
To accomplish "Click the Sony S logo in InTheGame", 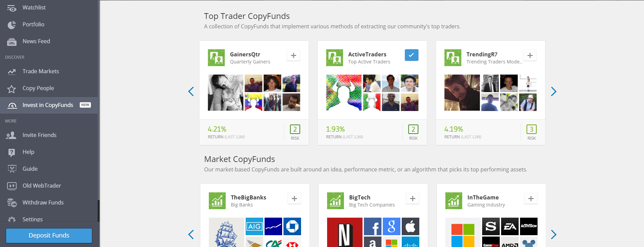I will click(x=491, y=226).
